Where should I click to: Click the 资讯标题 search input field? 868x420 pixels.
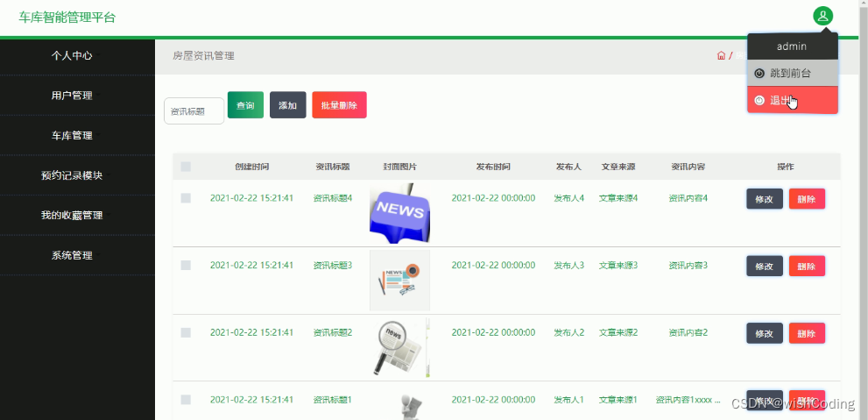coord(194,110)
